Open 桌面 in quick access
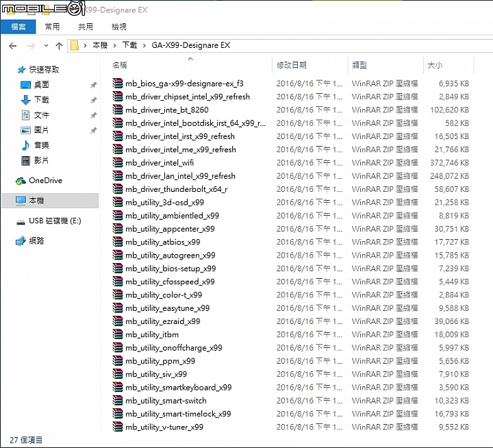 pos(42,84)
